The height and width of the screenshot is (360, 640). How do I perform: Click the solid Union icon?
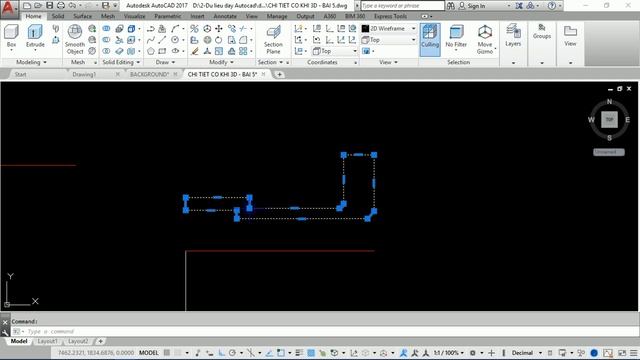click(106, 29)
